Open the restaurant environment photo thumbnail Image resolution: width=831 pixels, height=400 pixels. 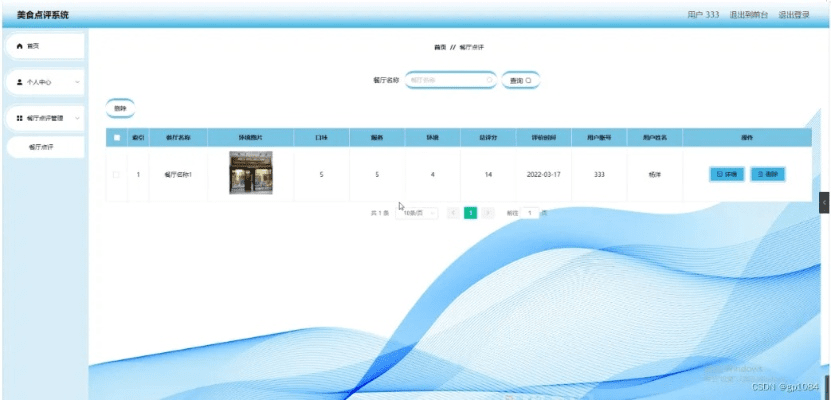(251, 173)
